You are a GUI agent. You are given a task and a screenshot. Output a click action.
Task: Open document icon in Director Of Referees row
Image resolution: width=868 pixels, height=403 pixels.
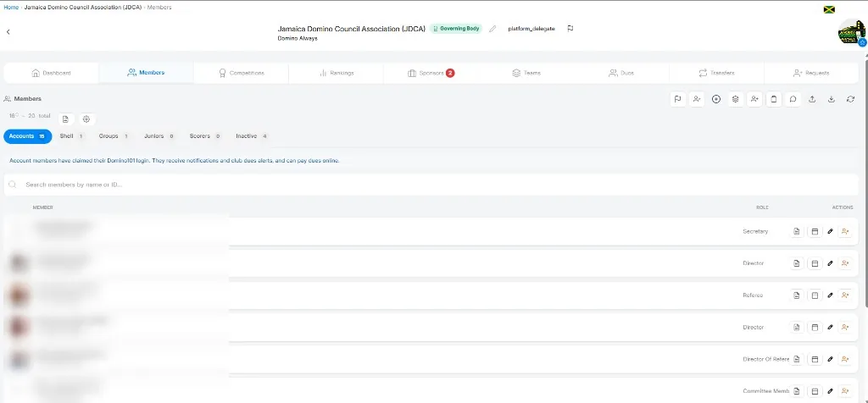796,359
